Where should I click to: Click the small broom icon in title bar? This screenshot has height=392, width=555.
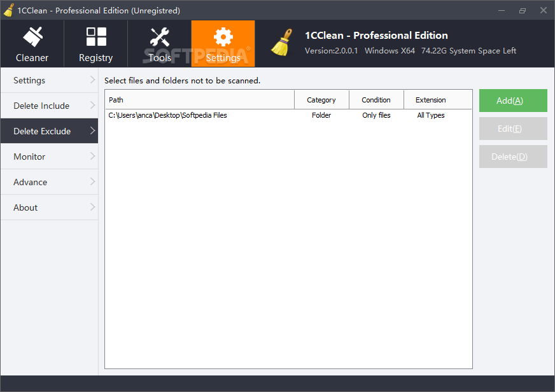9,10
